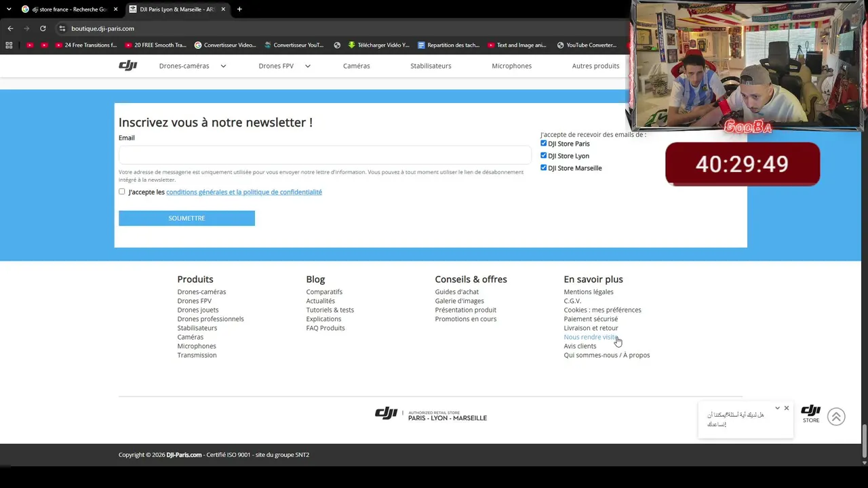Click the browser back arrow
The height and width of the screenshot is (488, 868).
click(x=10, y=28)
